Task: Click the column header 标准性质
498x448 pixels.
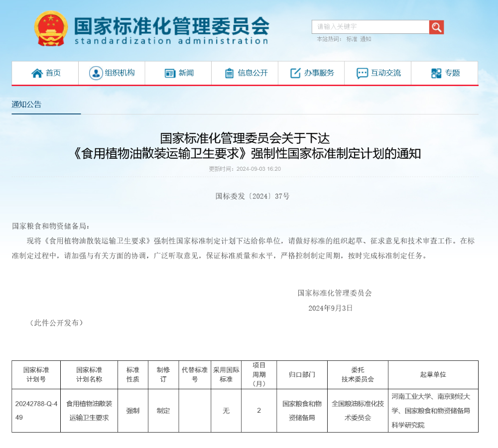Action: click(x=133, y=375)
